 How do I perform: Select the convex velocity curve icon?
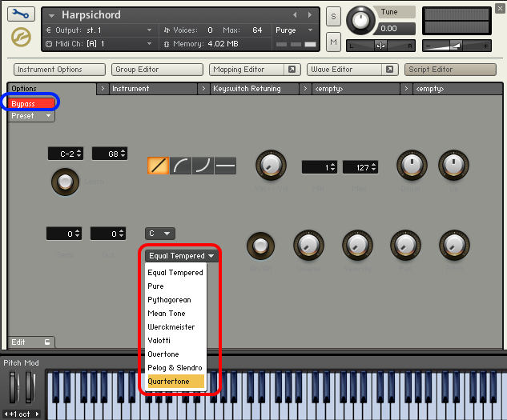180,166
